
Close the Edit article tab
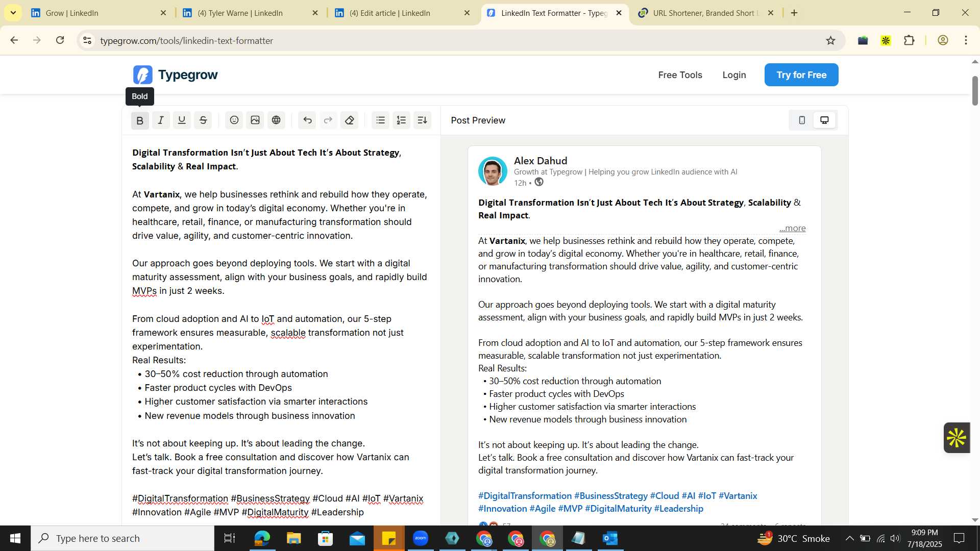point(467,13)
